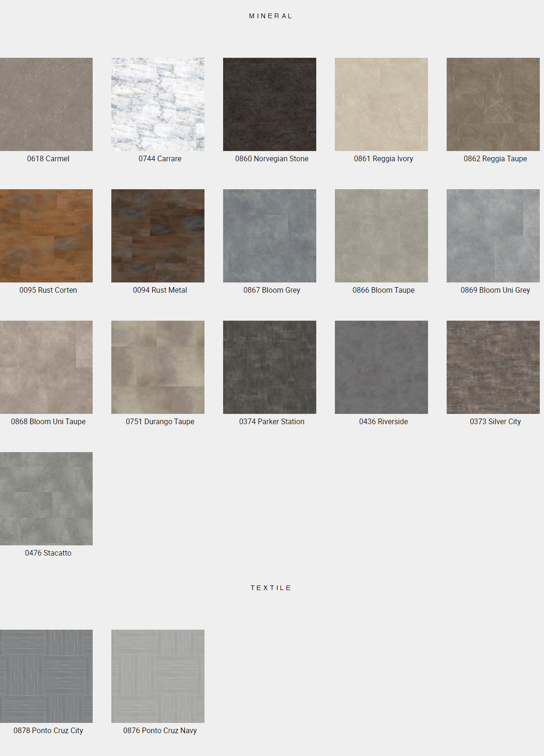The width and height of the screenshot is (544, 756).
Task: Choose the 0861 Reggia Ivory sample
Action: point(381,104)
